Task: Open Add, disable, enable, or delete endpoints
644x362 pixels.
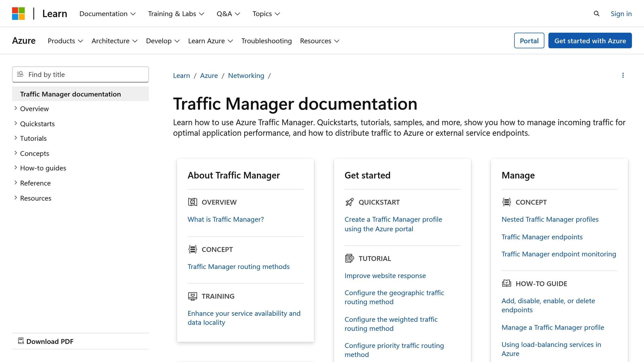Action: click(x=548, y=305)
